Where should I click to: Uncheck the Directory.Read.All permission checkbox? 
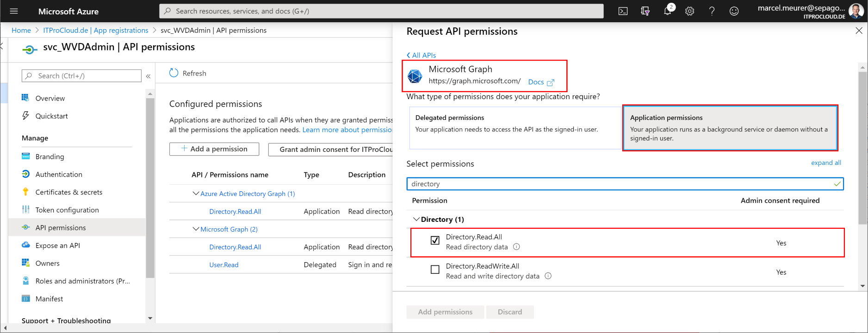tap(435, 240)
